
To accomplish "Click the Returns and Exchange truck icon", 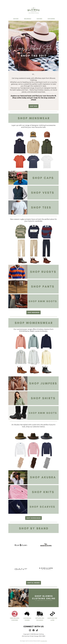I will 40,614.
